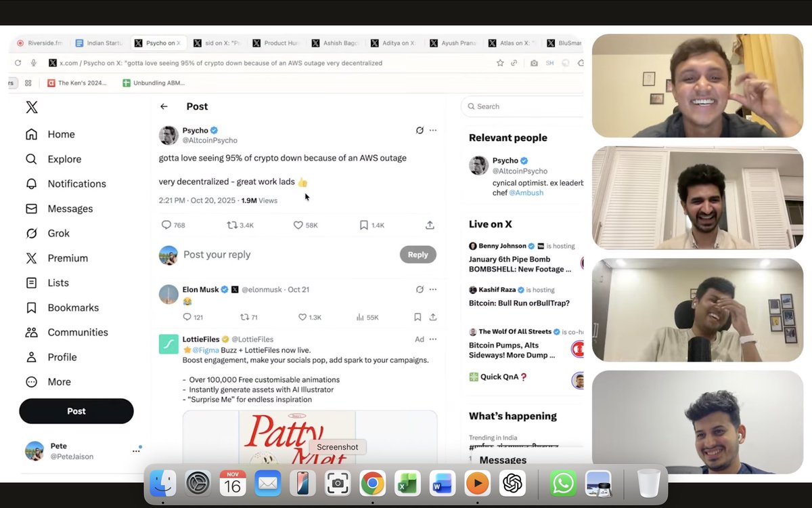812x508 pixels.
Task: Bookmark Elon Musk's reply
Action: 418,317
